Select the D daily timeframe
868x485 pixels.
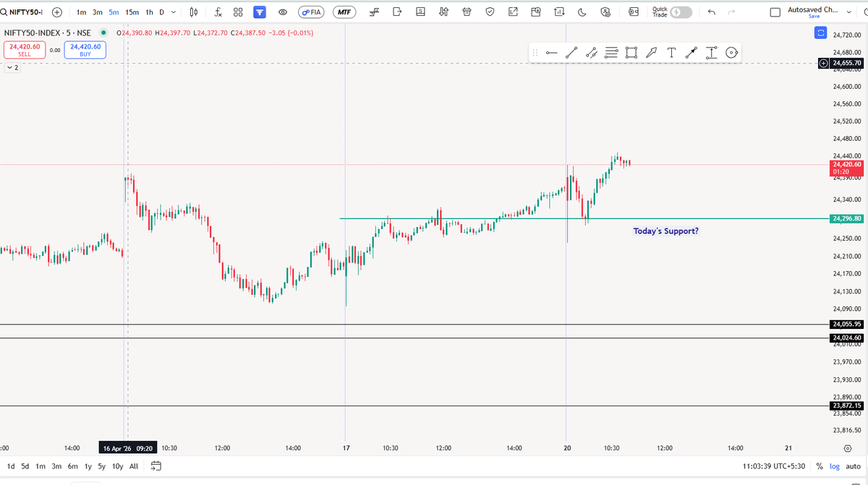point(161,12)
